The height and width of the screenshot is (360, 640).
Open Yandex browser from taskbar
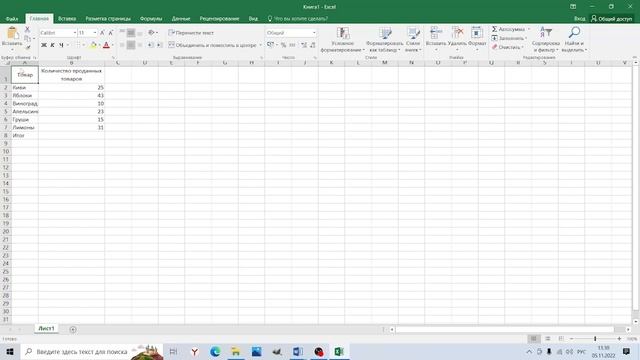[x=195, y=351]
